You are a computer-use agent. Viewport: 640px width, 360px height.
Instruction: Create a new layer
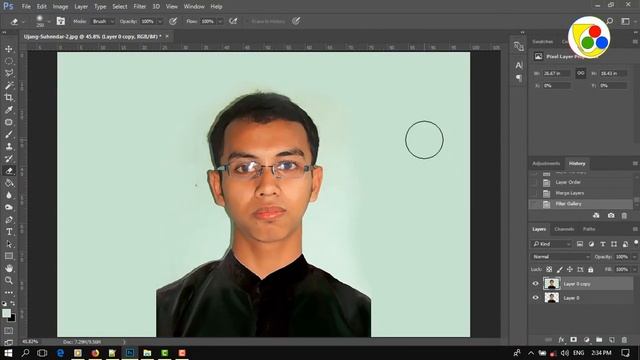[x=611, y=340]
